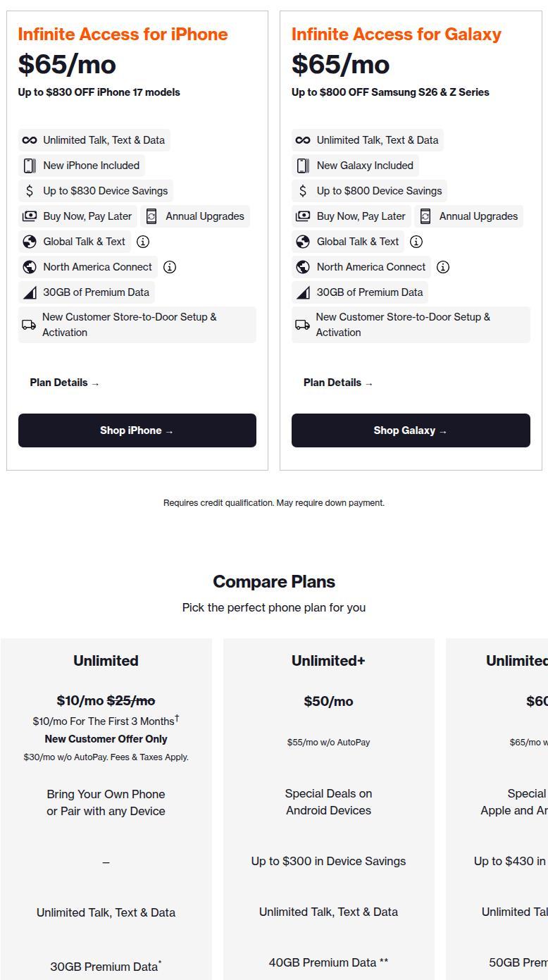
Task: Click the Shop Galaxy button
Action: click(x=411, y=430)
